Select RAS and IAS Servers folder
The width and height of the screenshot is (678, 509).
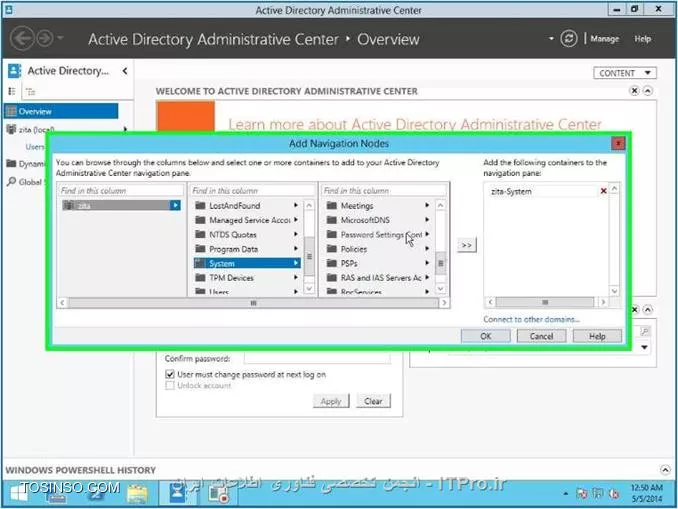[x=381, y=278]
